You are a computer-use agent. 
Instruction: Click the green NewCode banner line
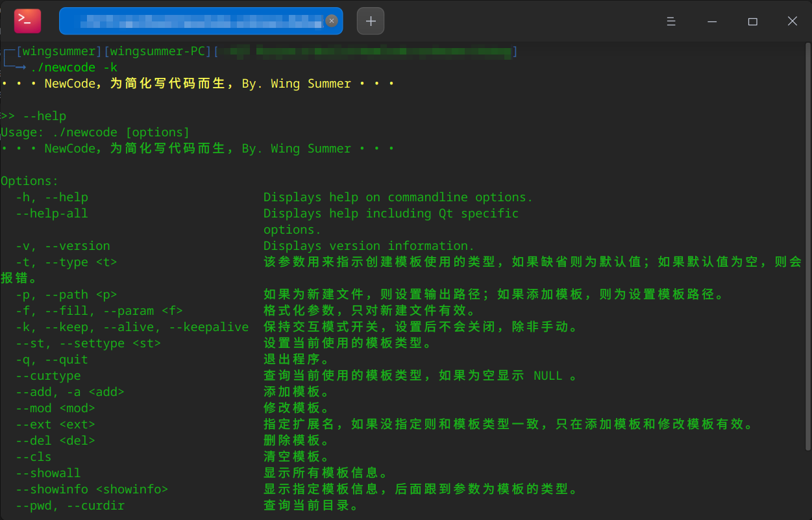coord(198,149)
